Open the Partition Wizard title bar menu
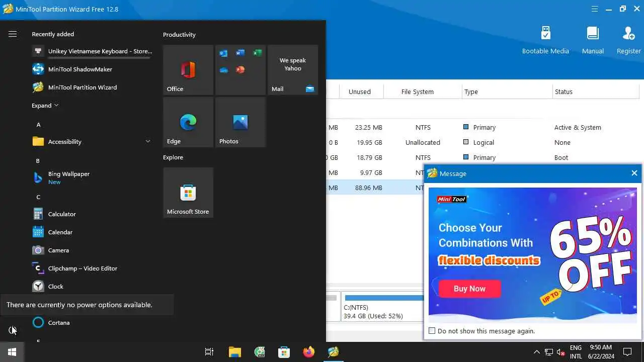This screenshot has height=362, width=644. coord(595,9)
